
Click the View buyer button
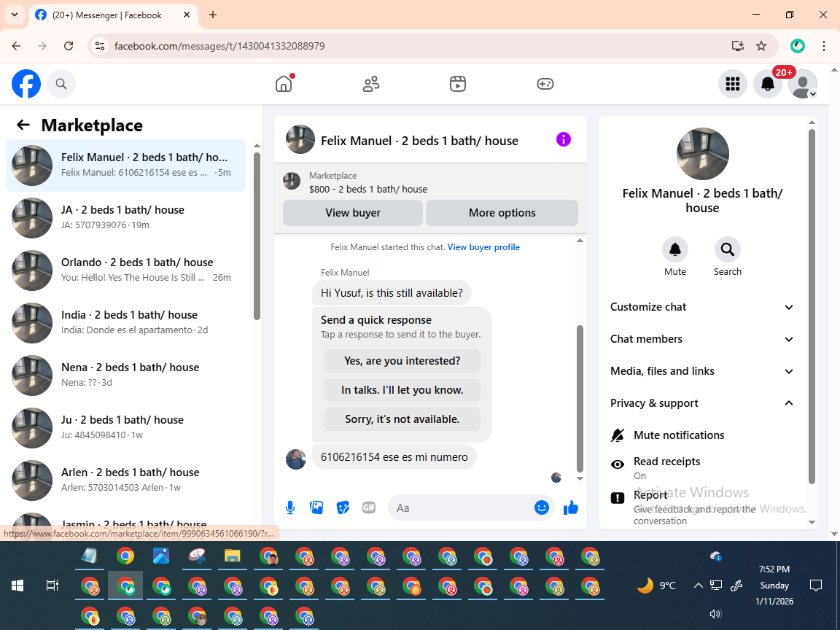pyautogui.click(x=352, y=213)
